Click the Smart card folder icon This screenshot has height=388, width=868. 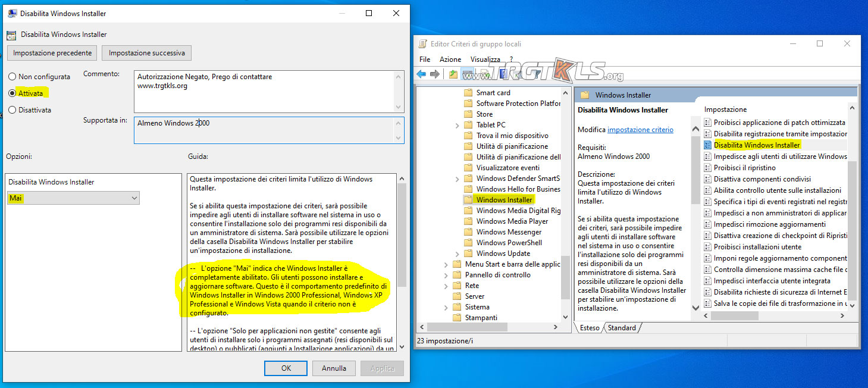coord(468,93)
